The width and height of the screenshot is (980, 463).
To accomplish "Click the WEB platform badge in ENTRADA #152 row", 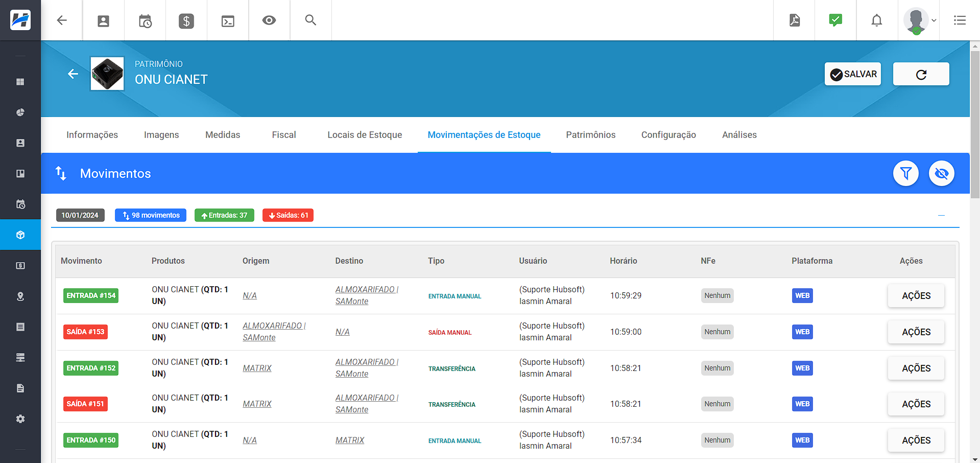I will tap(802, 368).
